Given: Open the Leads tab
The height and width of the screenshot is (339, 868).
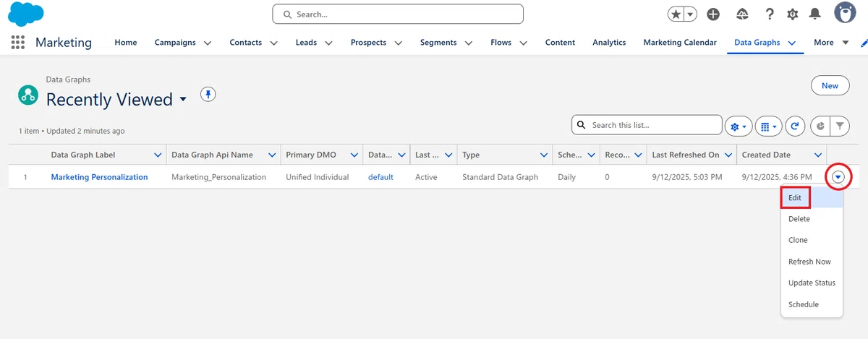Looking at the screenshot, I should 306,43.
